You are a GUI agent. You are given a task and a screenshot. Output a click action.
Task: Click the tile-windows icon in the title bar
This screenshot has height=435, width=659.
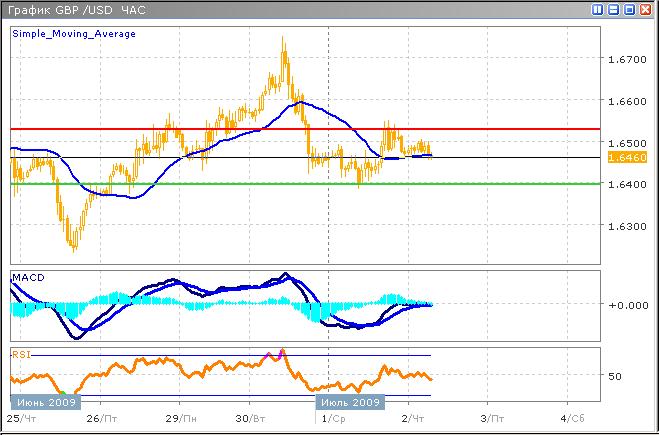(598, 9)
